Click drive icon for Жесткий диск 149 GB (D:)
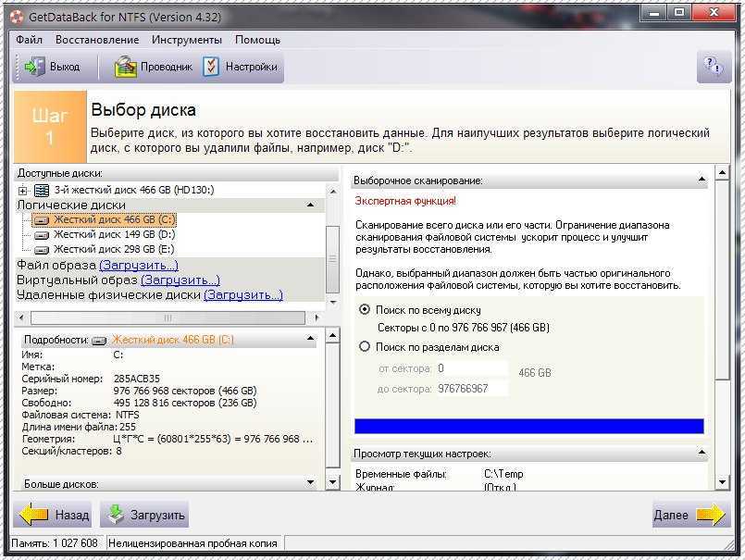745x560 pixels. tap(42, 235)
